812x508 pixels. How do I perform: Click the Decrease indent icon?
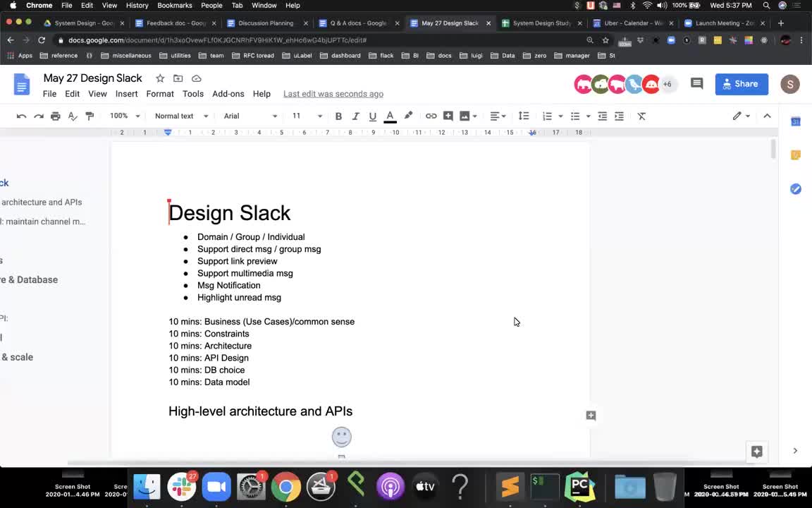[602, 116]
